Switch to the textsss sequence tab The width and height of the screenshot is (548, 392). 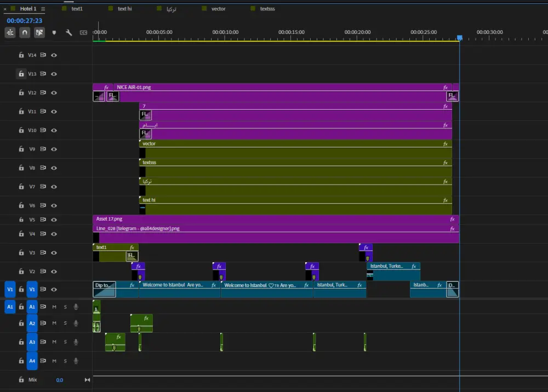(x=267, y=9)
